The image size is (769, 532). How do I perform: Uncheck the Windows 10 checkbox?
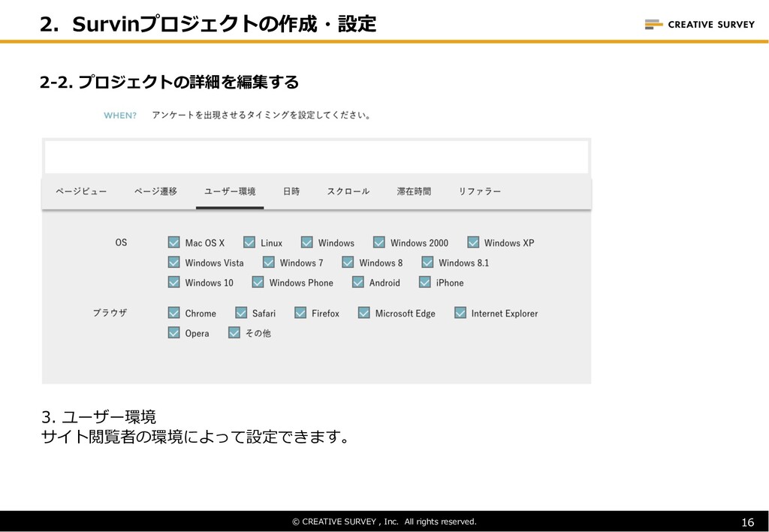tap(173, 282)
